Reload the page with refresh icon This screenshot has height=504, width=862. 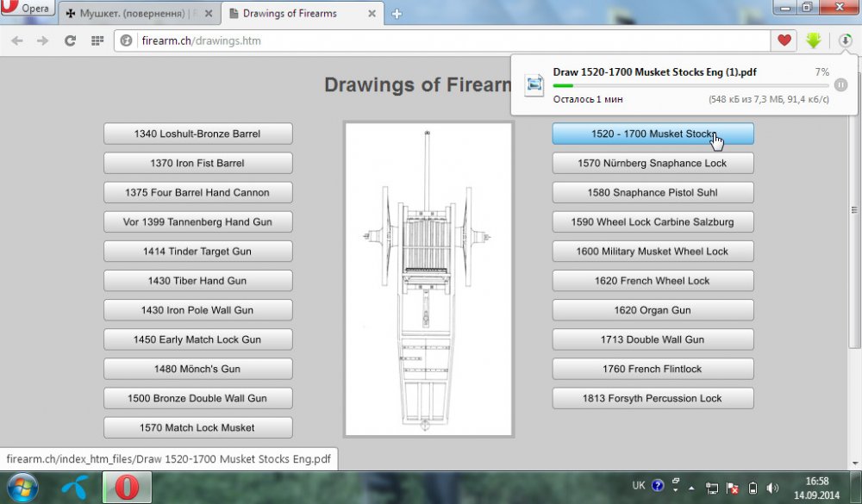pos(70,40)
